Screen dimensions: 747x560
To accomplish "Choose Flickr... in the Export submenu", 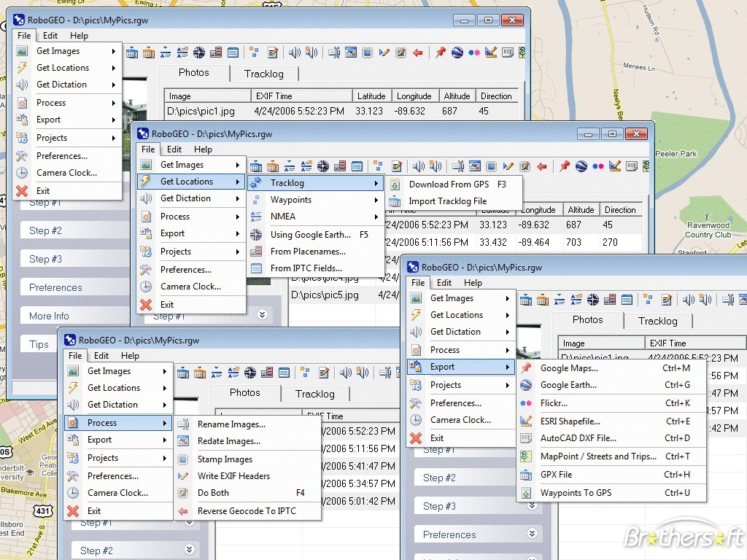I will pos(612,402).
